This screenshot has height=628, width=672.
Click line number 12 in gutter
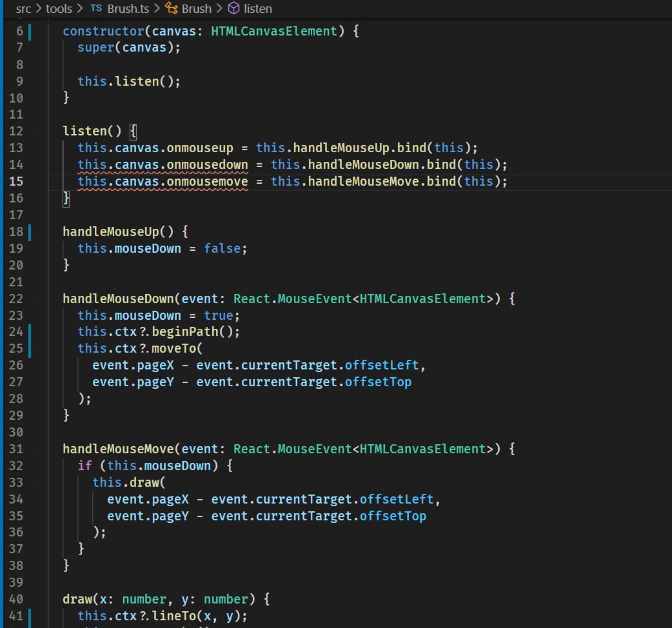tap(16, 132)
